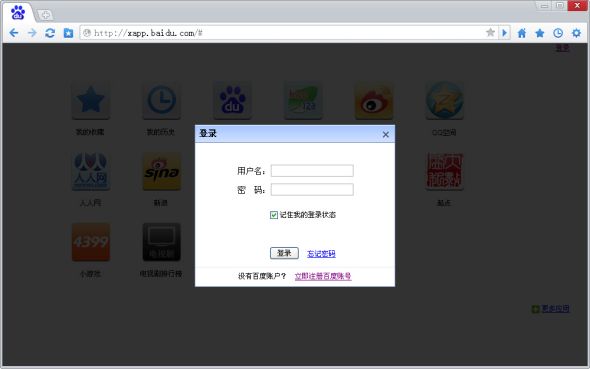Close the browser window with red X

[x=577, y=6]
